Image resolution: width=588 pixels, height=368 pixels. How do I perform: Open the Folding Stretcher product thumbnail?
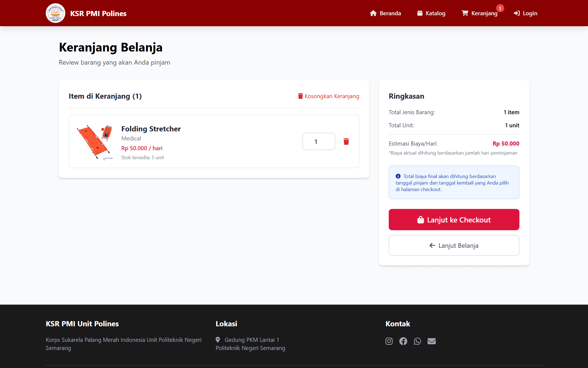(x=95, y=141)
